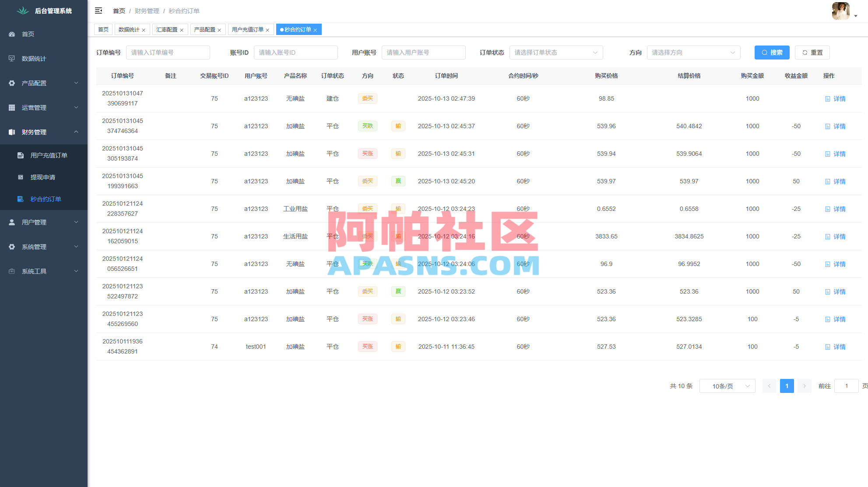Screen dimensions: 868x487
Task: Open the 10条/页 page size dropdown
Action: click(x=727, y=386)
